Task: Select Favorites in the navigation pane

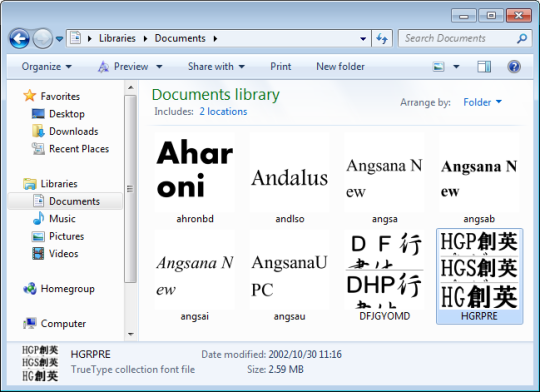Action: click(51, 96)
